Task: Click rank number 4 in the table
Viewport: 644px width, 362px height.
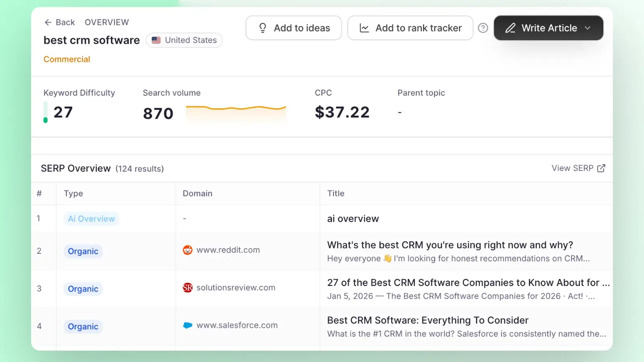Action: pos(39,326)
